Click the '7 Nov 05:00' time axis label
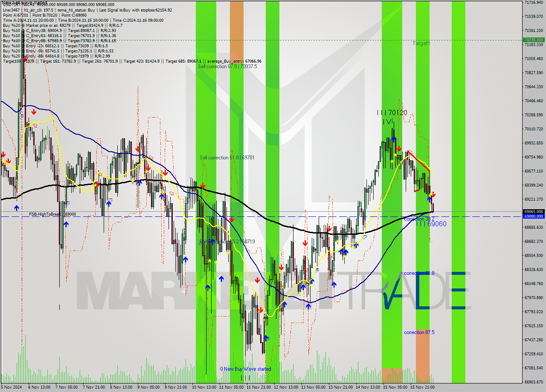546x392 pixels. coord(67,387)
